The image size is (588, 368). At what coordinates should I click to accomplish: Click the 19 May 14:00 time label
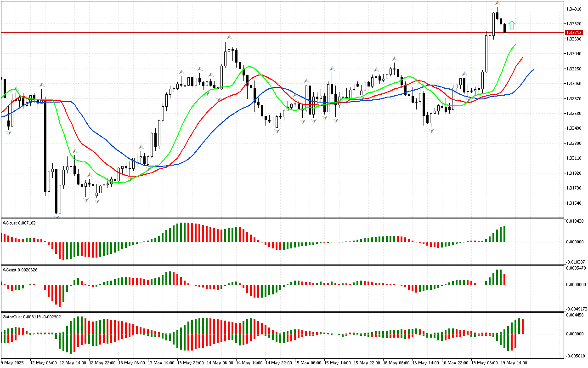pos(514,363)
